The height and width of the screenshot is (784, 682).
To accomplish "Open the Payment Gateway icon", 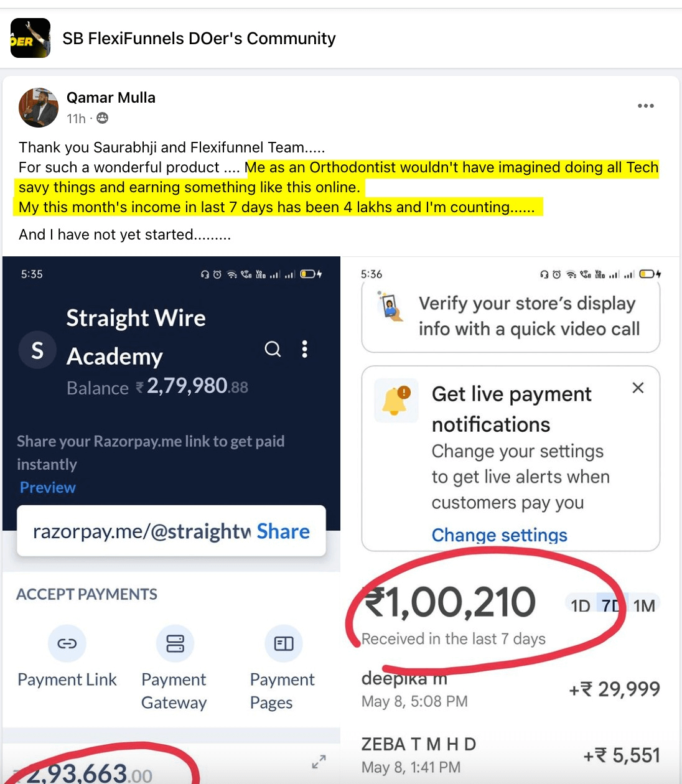I will click(175, 643).
